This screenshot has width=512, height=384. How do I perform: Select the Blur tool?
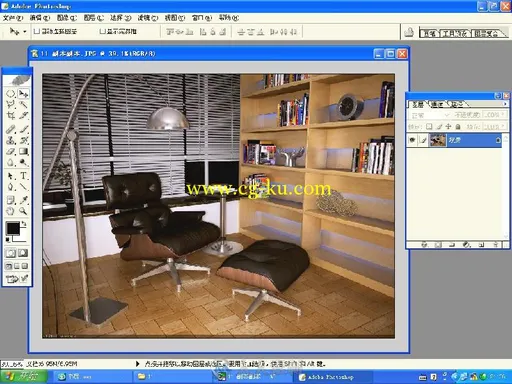click(x=11, y=163)
